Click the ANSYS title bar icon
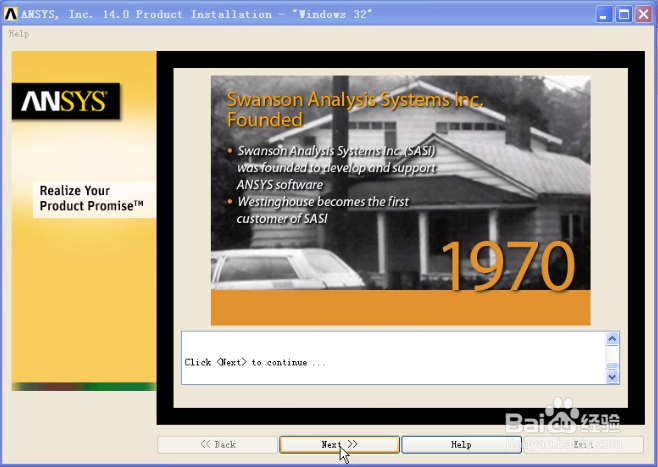This screenshot has width=658, height=467. point(11,14)
